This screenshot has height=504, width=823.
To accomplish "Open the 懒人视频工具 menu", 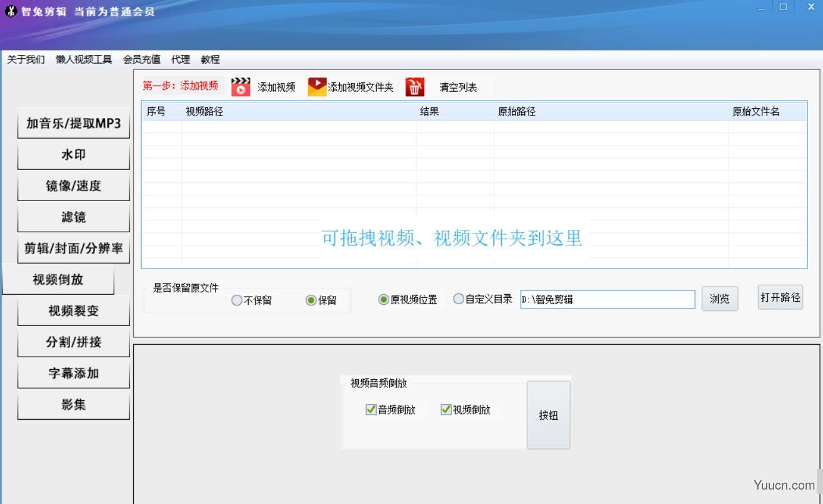I will pos(84,59).
